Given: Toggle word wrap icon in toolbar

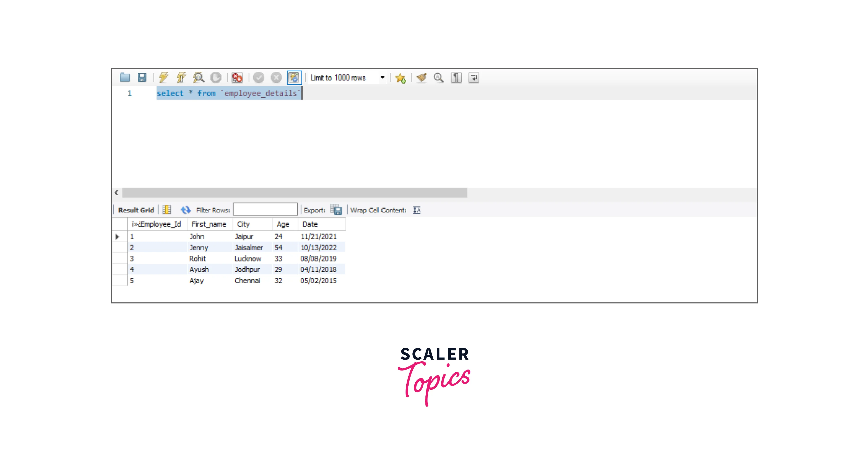Looking at the screenshot, I should click(x=473, y=78).
